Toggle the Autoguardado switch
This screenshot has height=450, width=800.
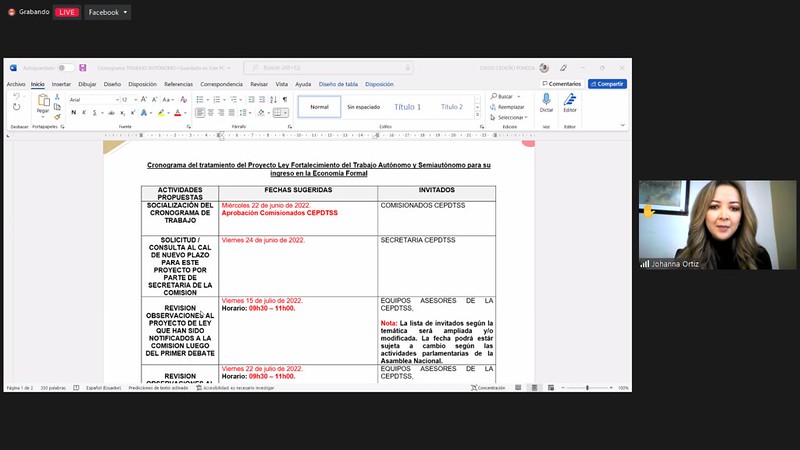tap(65, 68)
